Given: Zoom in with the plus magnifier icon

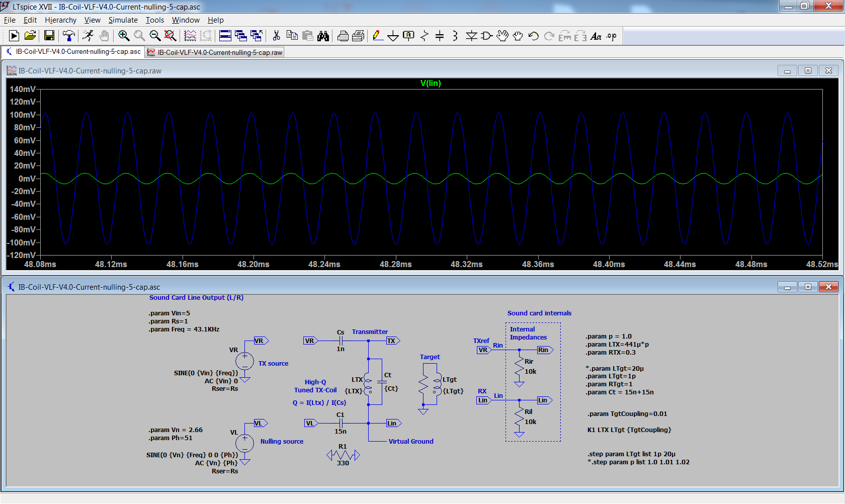Looking at the screenshot, I should (124, 36).
